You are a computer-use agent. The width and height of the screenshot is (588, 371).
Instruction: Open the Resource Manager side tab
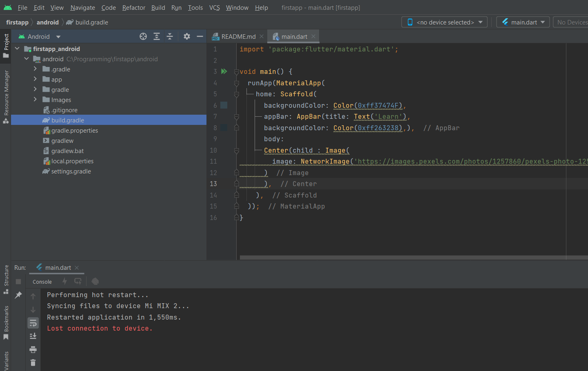[x=6, y=97]
